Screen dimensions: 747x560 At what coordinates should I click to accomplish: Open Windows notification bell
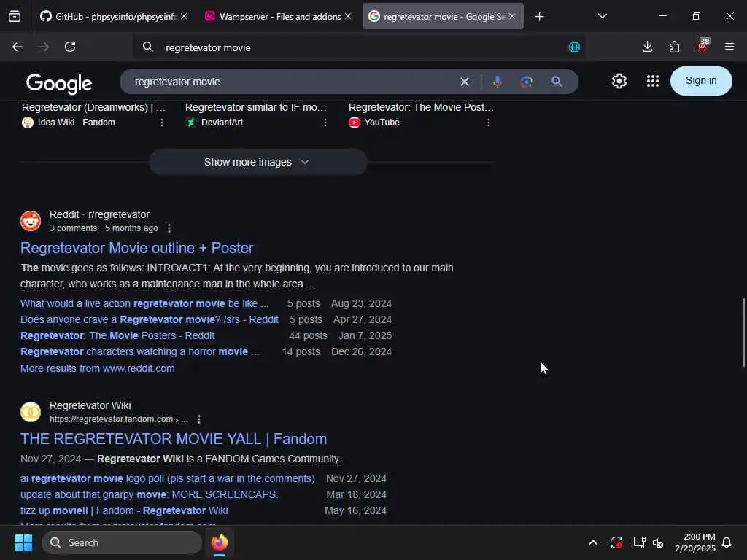(x=727, y=542)
